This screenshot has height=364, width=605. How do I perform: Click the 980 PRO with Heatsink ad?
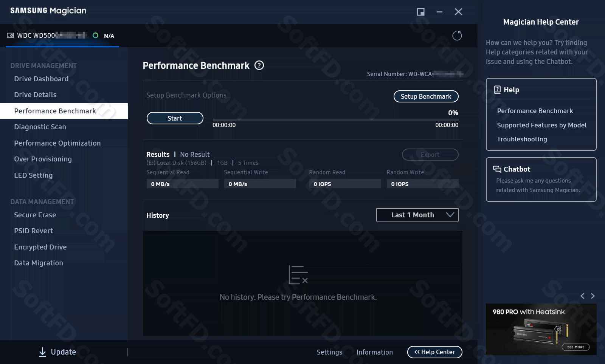coord(541,329)
